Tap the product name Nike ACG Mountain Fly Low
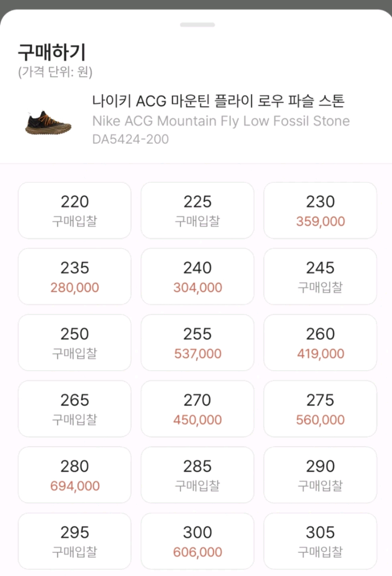Image resolution: width=392 pixels, height=576 pixels. 219,121
